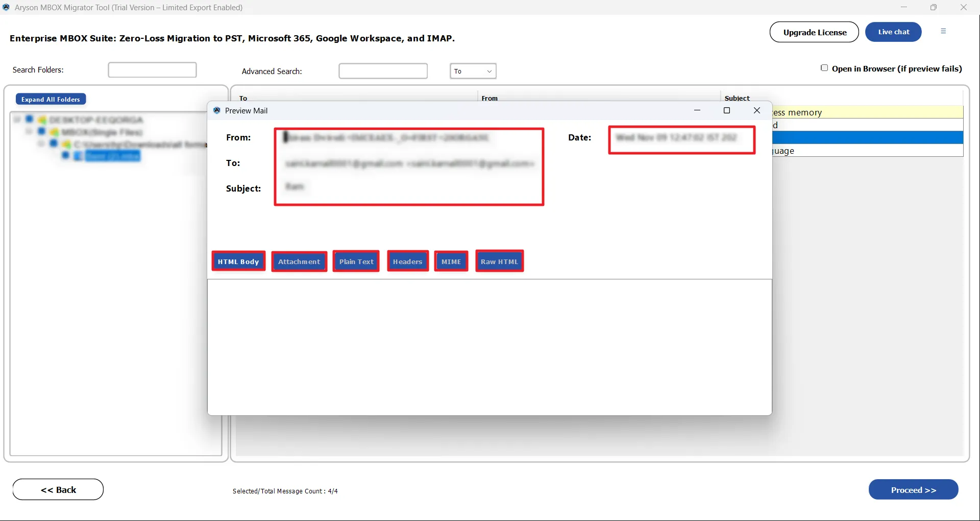This screenshot has height=521, width=980.
Task: Toggle the checkbox of the DESKTOP root tree node
Action: [29, 119]
